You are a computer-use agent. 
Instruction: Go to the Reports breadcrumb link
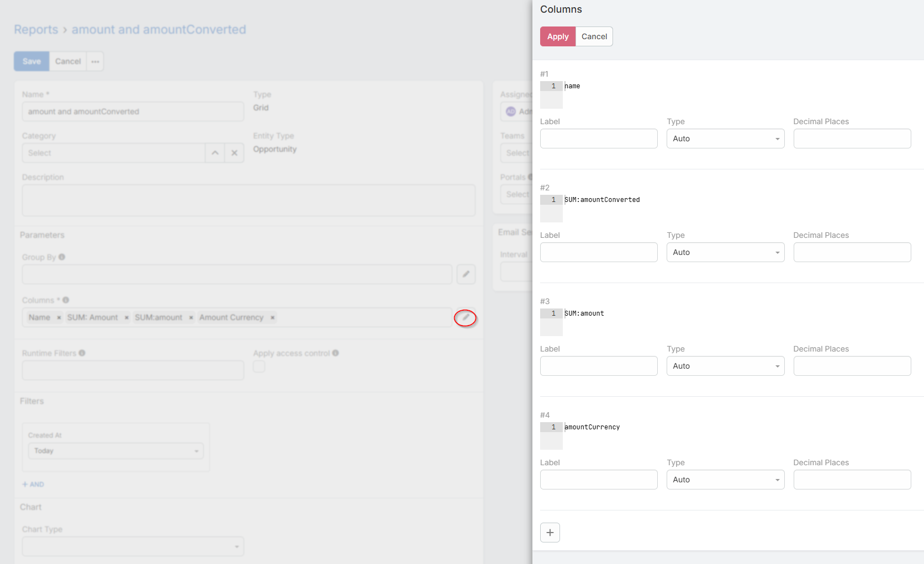tap(36, 30)
